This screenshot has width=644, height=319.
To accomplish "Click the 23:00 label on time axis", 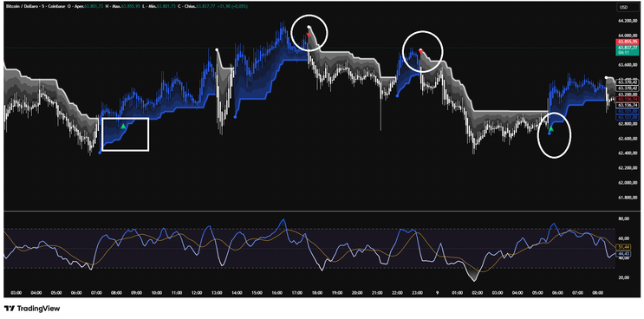I will click(x=417, y=293).
